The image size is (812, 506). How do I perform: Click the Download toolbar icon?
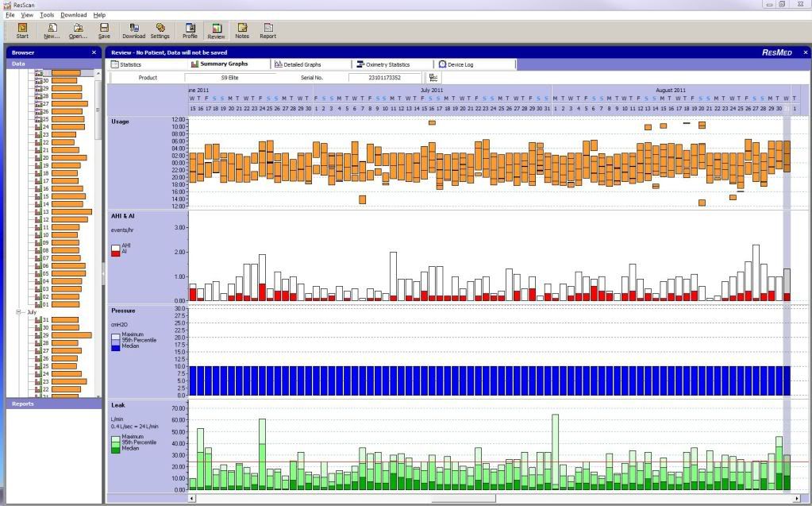tap(133, 31)
